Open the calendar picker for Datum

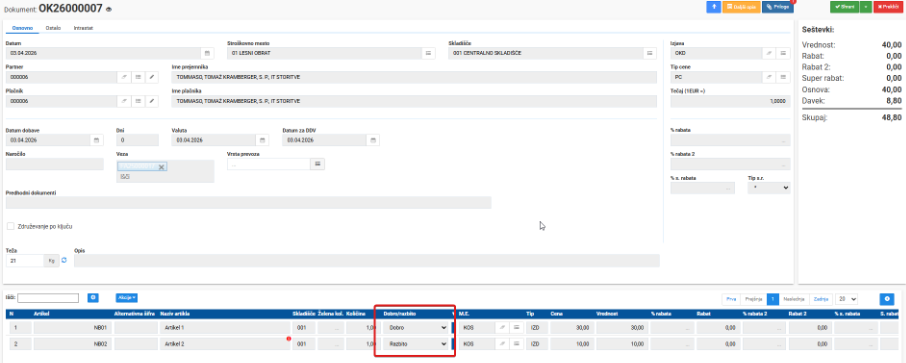(207, 53)
